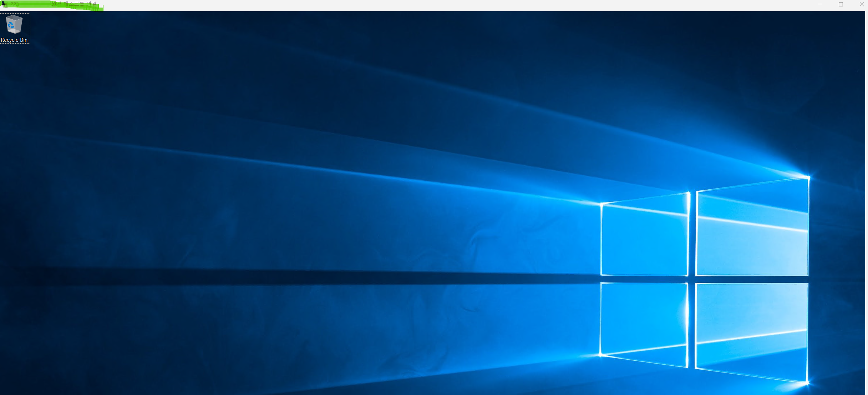Click the glowing top-right corner of the logo
This screenshot has height=395, width=868.
pyautogui.click(x=808, y=177)
